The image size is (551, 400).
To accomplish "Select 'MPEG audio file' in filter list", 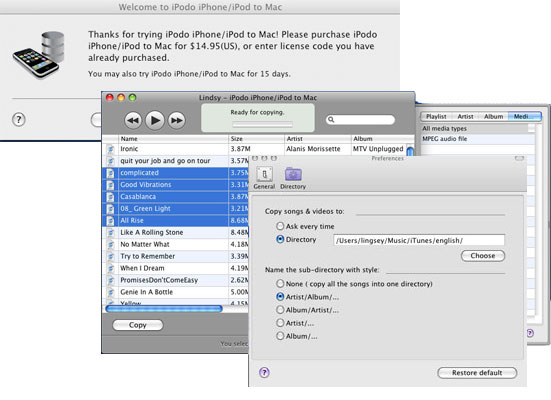I will 477,139.
